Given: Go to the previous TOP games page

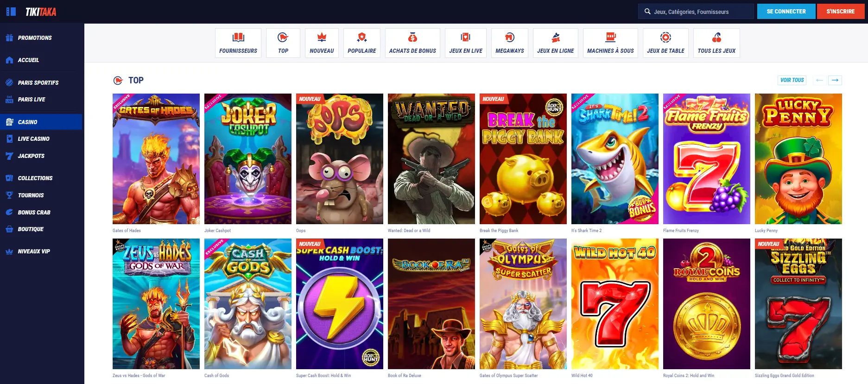Looking at the screenshot, I should coord(819,80).
